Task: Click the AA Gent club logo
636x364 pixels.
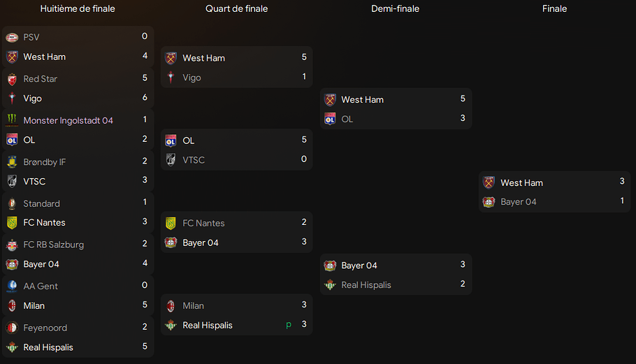Action: point(12,286)
